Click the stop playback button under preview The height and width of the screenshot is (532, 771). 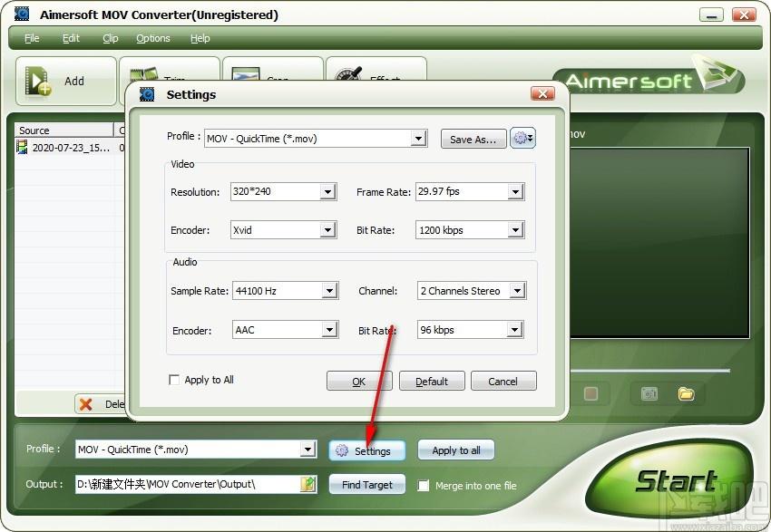[590, 393]
